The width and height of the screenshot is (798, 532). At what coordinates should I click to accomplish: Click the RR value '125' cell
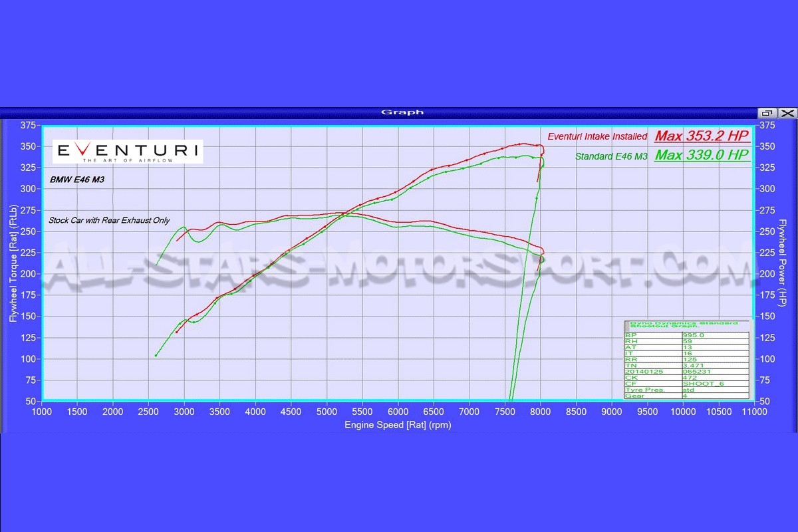tap(716, 360)
